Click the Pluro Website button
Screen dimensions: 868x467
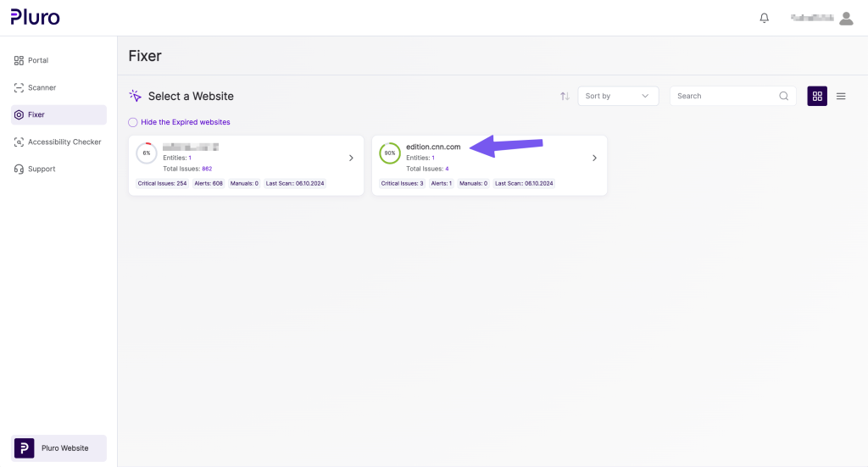click(58, 448)
